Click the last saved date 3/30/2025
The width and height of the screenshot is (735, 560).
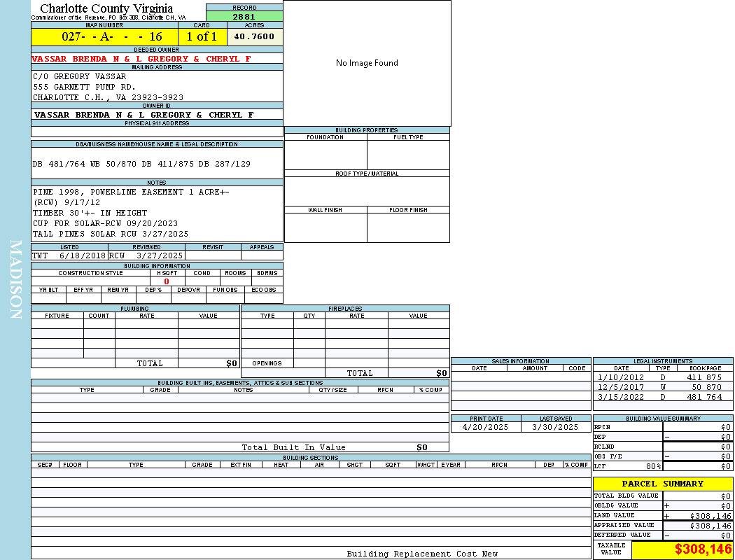(555, 427)
